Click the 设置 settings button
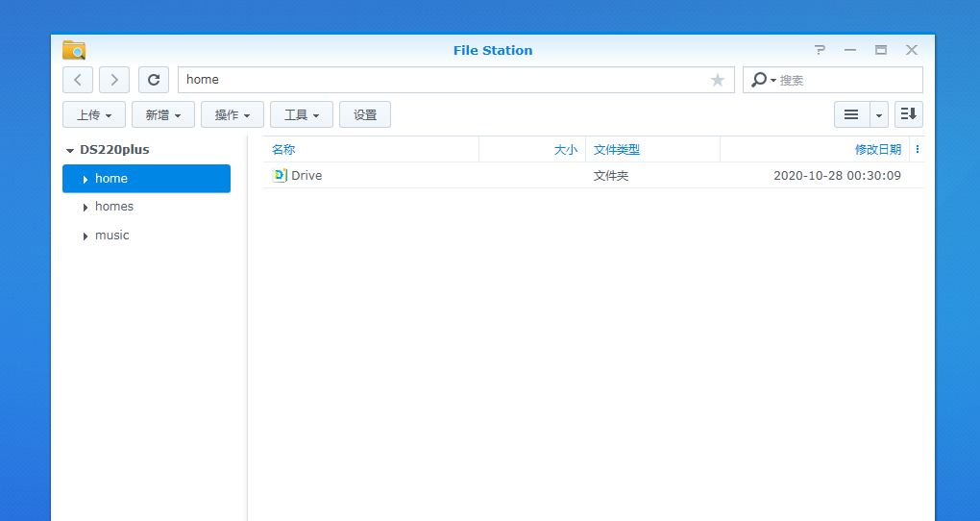This screenshot has height=521, width=980. click(x=365, y=114)
